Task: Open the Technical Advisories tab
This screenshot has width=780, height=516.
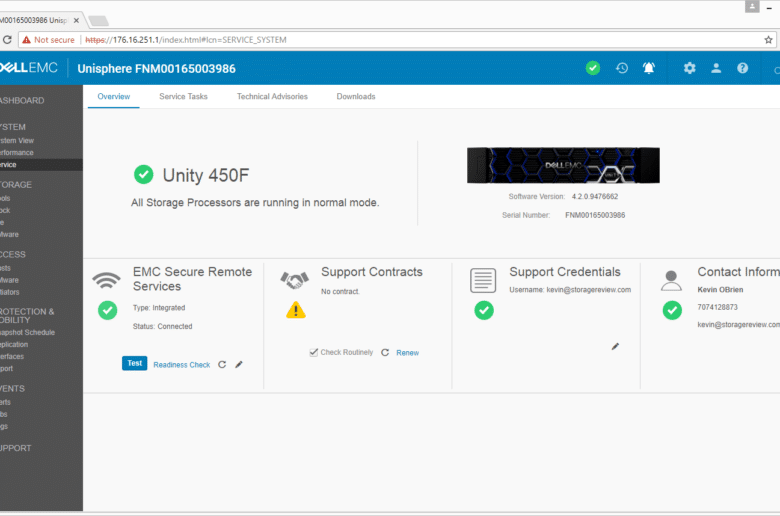Action: click(272, 97)
